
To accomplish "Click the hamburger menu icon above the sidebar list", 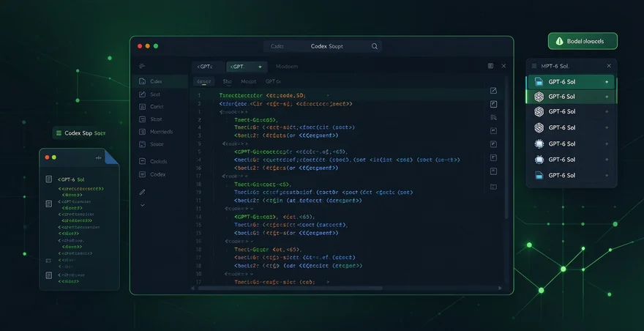I will coord(142,66).
